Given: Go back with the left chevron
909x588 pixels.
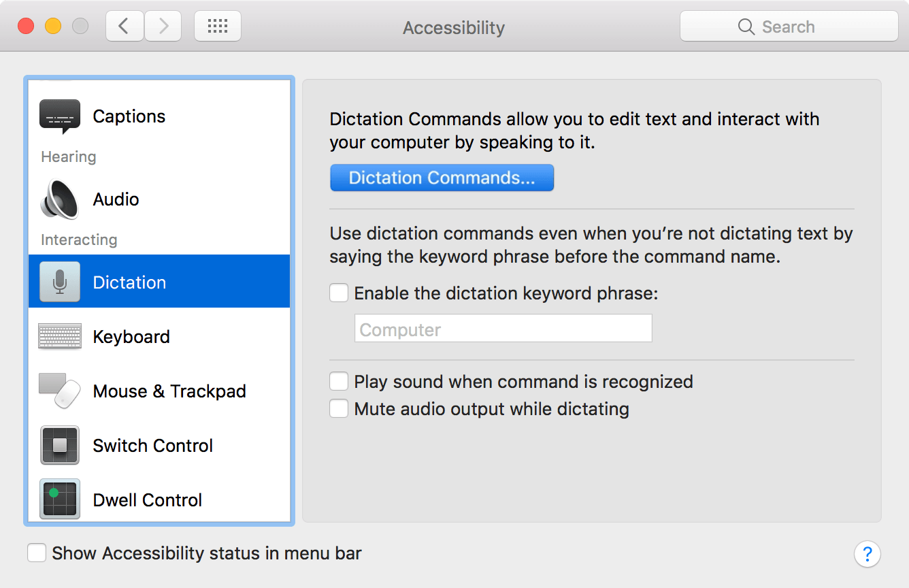Looking at the screenshot, I should click(125, 27).
